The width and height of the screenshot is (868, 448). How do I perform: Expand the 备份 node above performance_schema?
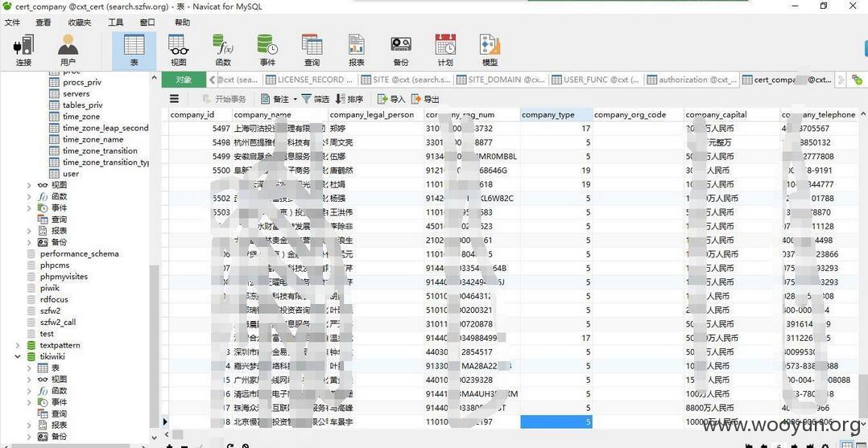point(29,242)
